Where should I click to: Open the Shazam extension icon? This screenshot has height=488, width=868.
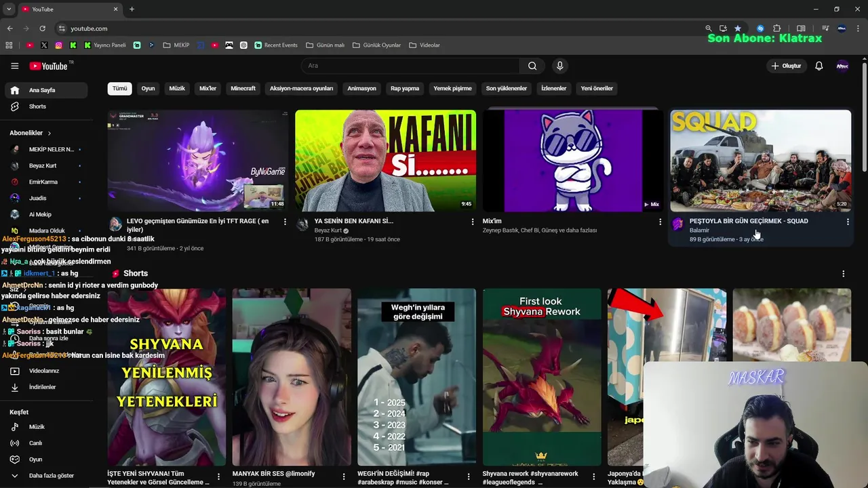(x=760, y=28)
